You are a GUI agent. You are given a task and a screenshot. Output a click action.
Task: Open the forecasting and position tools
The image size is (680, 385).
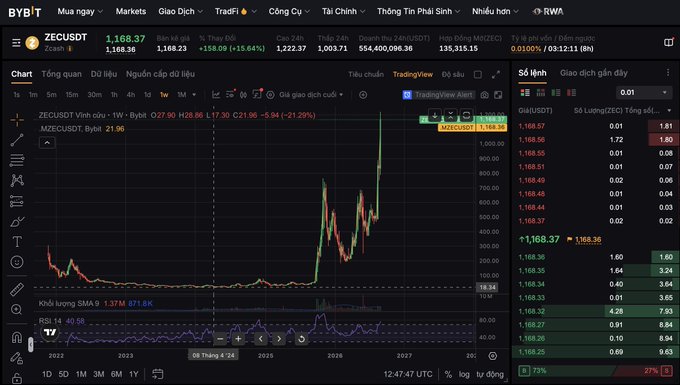17,201
